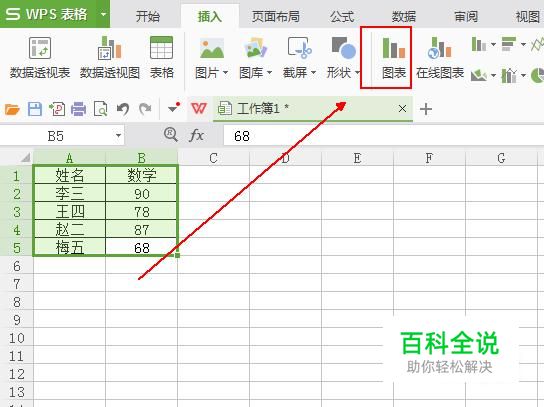
Task: Select row 7 header
Action: click(16, 284)
